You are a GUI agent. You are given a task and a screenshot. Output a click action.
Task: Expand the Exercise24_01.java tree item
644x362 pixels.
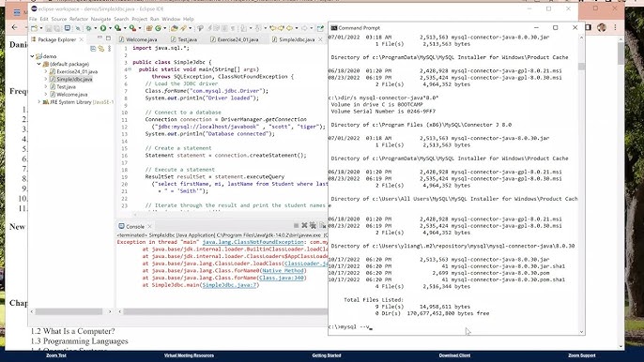pos(46,71)
